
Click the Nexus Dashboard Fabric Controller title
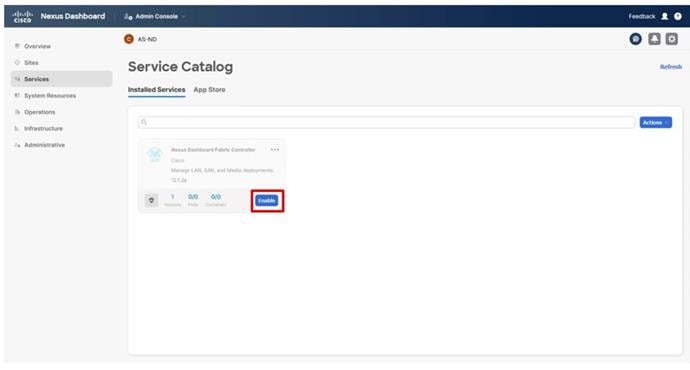coord(213,150)
